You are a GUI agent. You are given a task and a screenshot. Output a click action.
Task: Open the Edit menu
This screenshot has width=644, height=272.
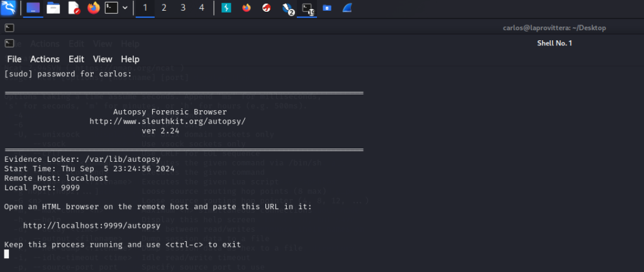[76, 59]
